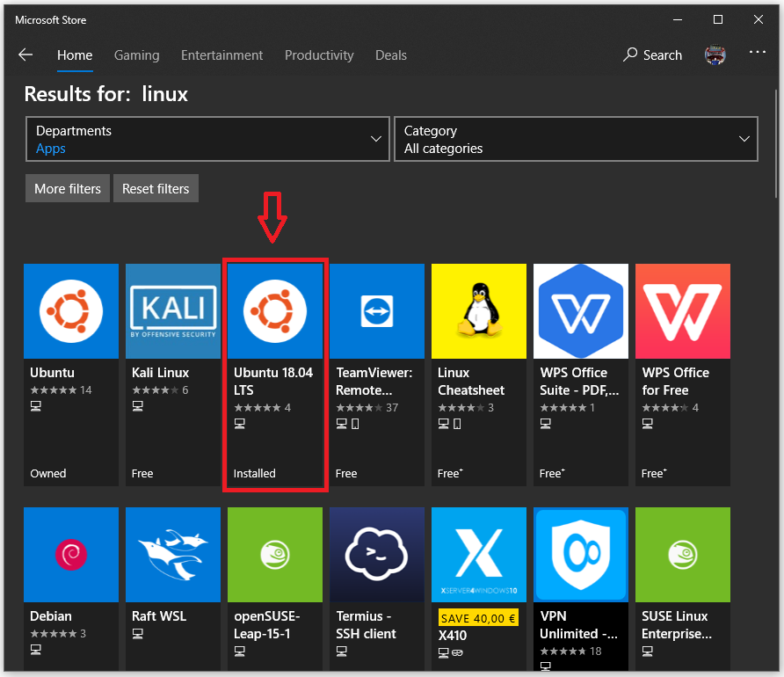Open WPS Office for Free icon
Screen dimensions: 784x677
click(x=683, y=311)
